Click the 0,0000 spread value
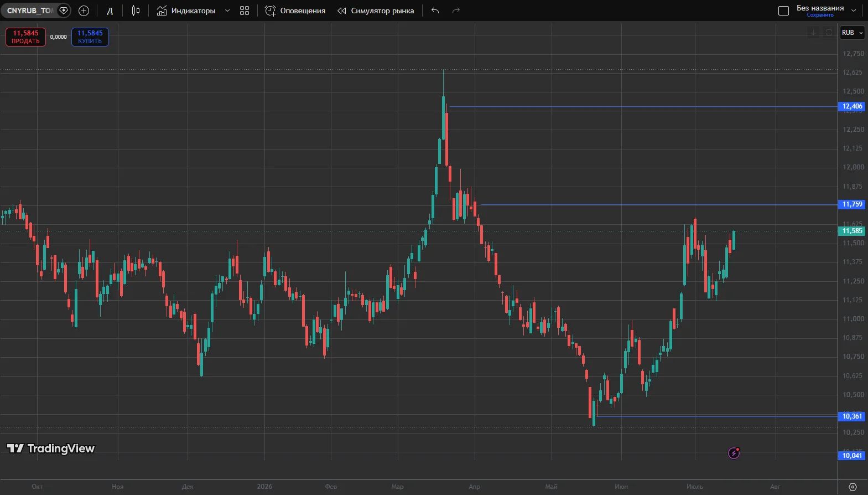The width and height of the screenshot is (868, 495). pyautogui.click(x=59, y=37)
